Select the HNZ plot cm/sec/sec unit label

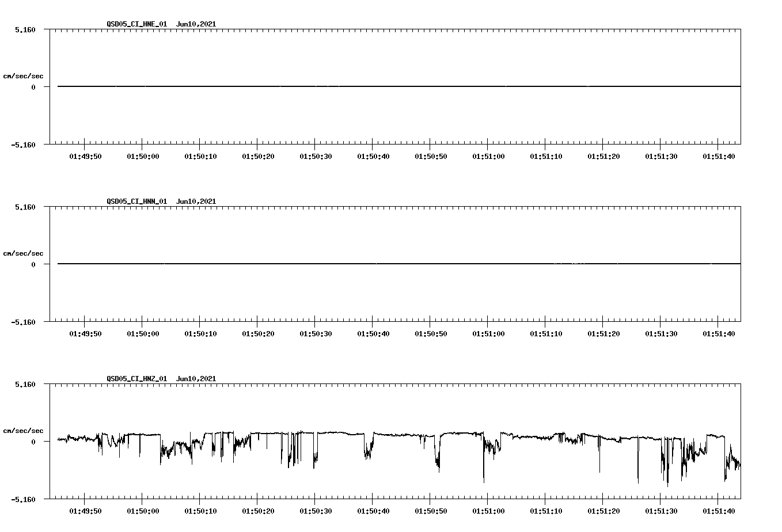pos(23,431)
